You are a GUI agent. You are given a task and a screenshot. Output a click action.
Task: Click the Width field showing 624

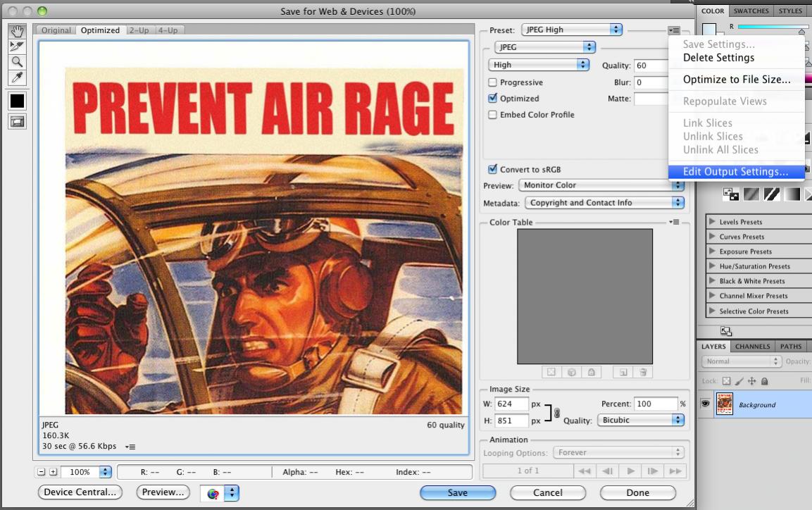[x=512, y=404]
